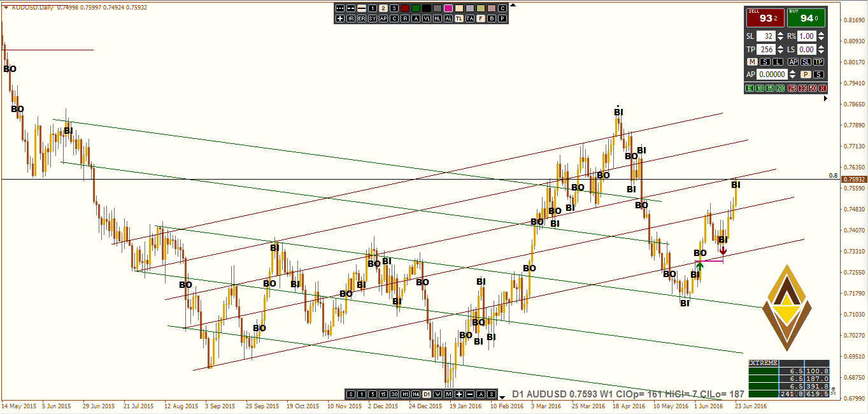Switch chart to H4 timeframe
The width and height of the screenshot is (868, 414).
415,395
